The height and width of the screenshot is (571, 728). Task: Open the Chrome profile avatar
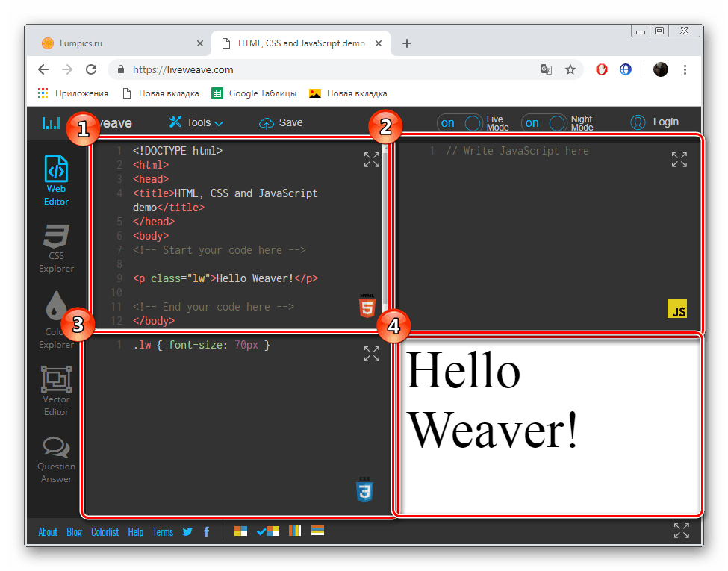(661, 69)
